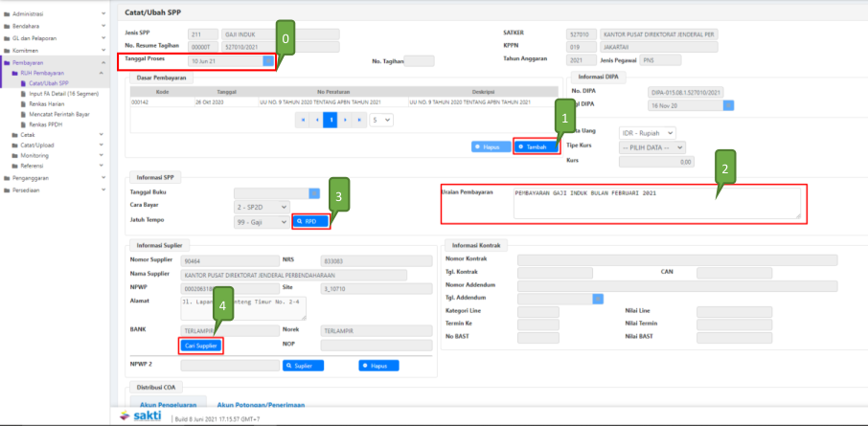Switch to Akun Potongan/Penerimaan tab

coord(261,406)
